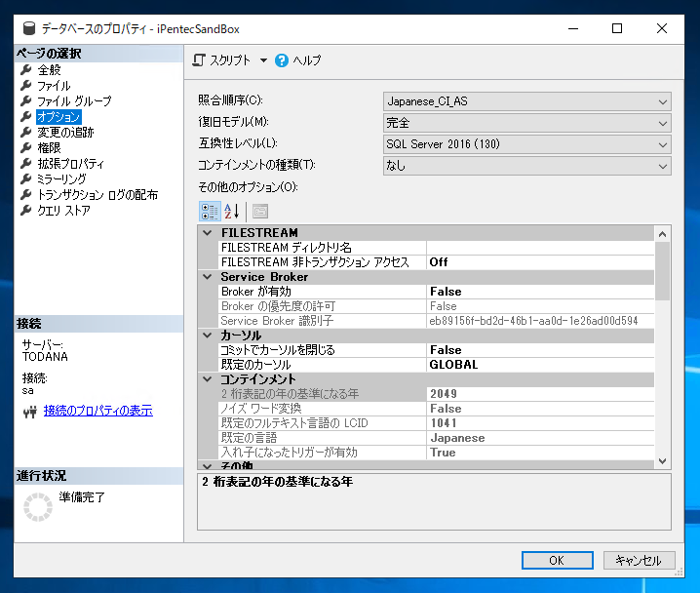
Task: Click the 既定の言語 Japanese value
Action: tap(540, 438)
